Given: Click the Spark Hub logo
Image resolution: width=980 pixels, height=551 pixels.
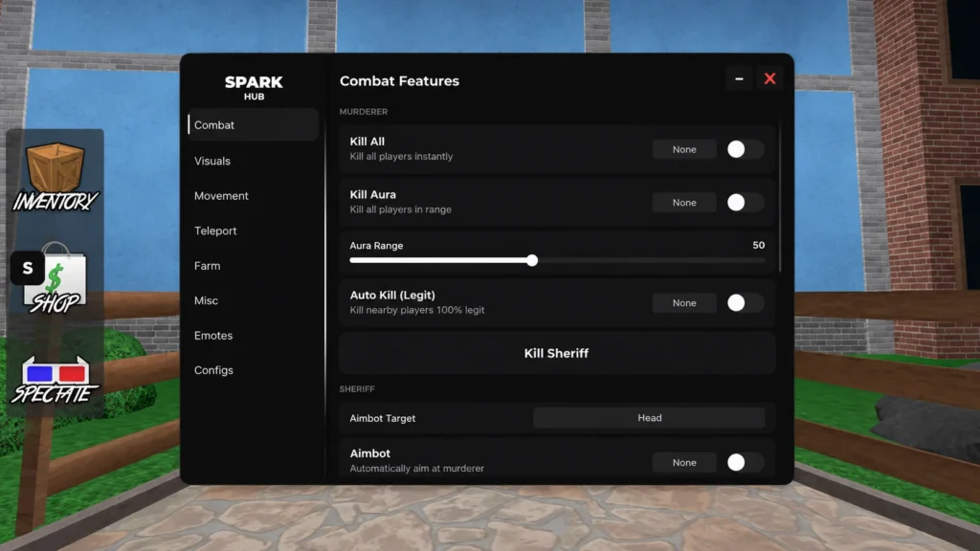Looking at the screenshot, I should 254,87.
